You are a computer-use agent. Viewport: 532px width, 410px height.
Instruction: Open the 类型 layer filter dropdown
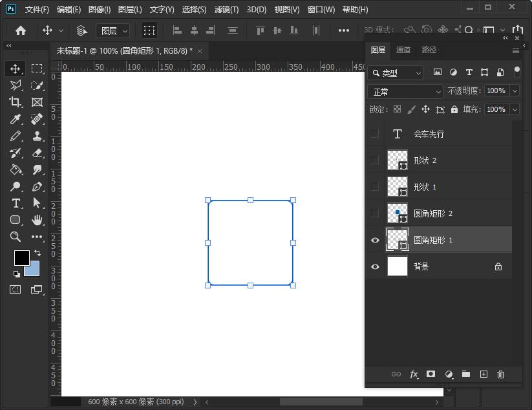click(396, 73)
